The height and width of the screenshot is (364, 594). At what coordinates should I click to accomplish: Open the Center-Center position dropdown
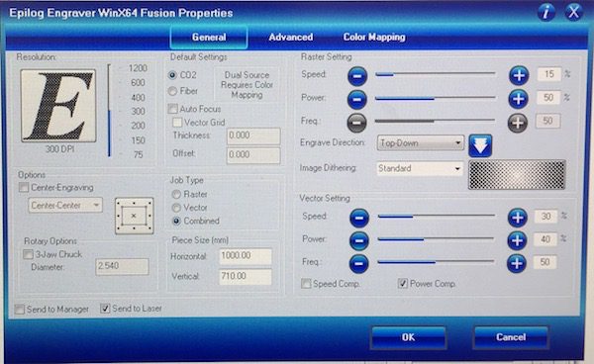[x=65, y=205]
